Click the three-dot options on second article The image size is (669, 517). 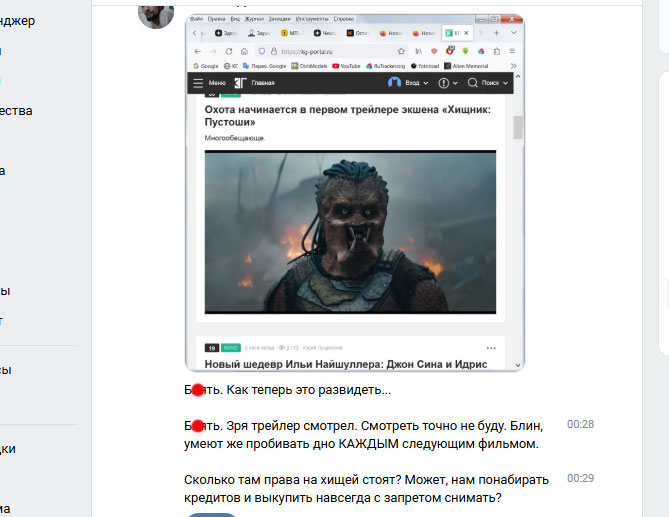[x=491, y=348]
